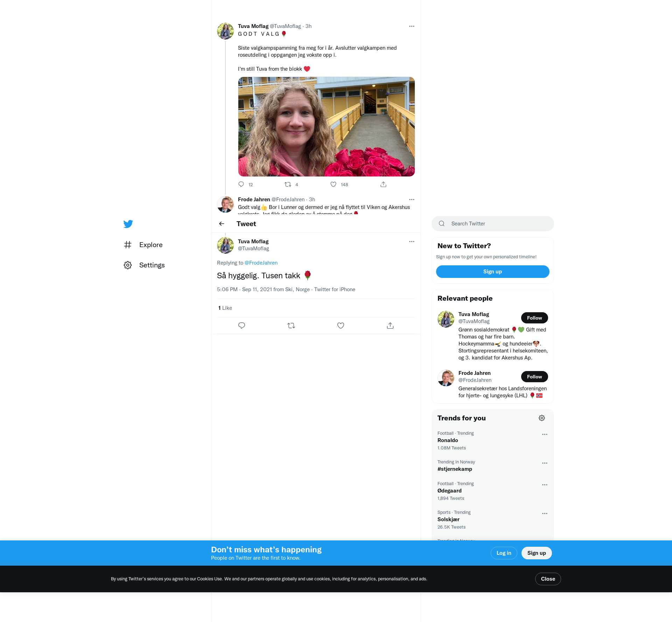Open more options for Ronaldo trend
672x622 pixels.
545,434
